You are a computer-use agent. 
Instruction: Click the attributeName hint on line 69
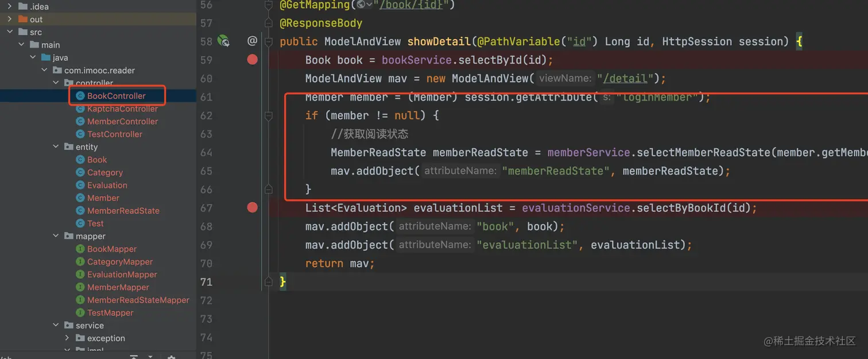(435, 245)
